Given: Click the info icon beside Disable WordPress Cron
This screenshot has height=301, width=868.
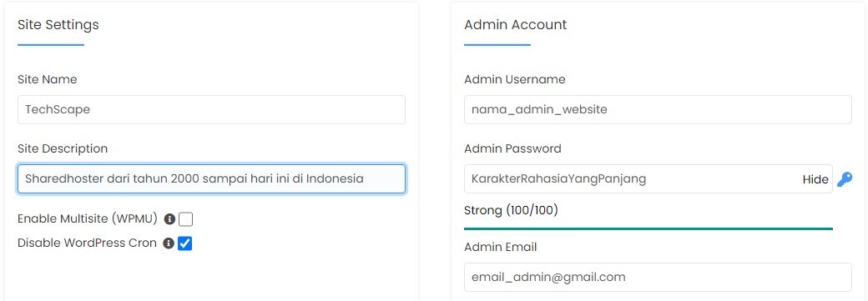Looking at the screenshot, I should point(169,243).
